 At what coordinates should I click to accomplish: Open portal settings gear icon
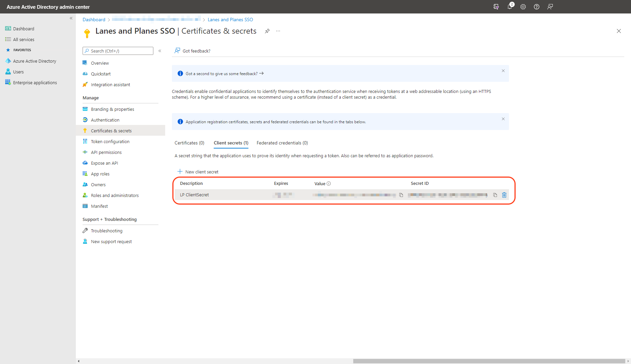[523, 7]
